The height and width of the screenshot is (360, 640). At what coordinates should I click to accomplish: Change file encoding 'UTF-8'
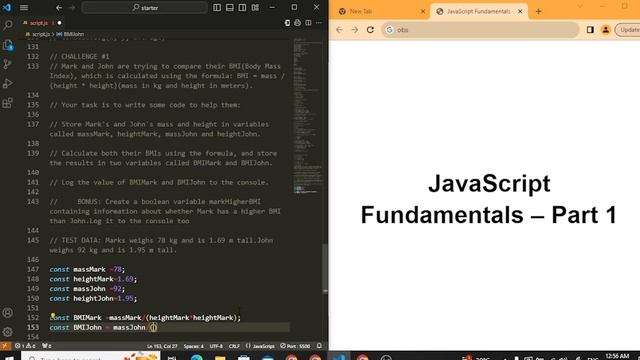coord(216,346)
